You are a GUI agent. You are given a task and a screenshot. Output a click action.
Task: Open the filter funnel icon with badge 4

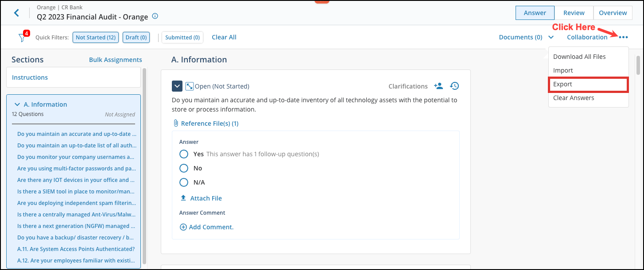coord(23,37)
